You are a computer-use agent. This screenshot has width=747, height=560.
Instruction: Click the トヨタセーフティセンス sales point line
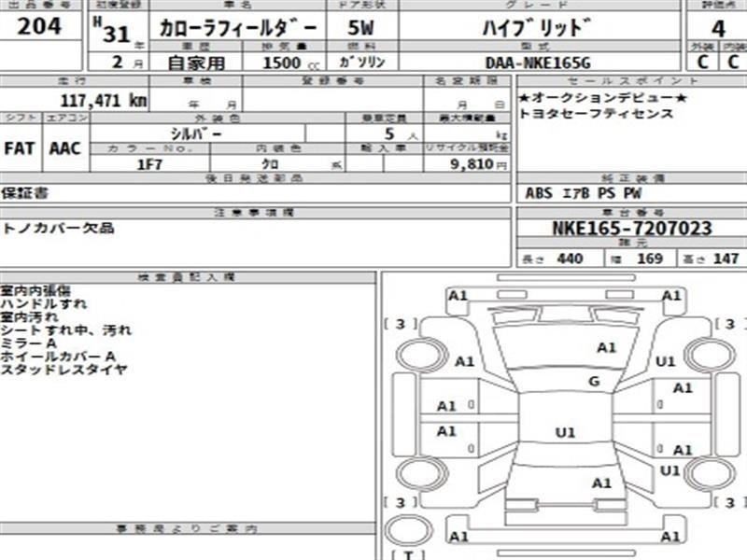[x=596, y=114]
